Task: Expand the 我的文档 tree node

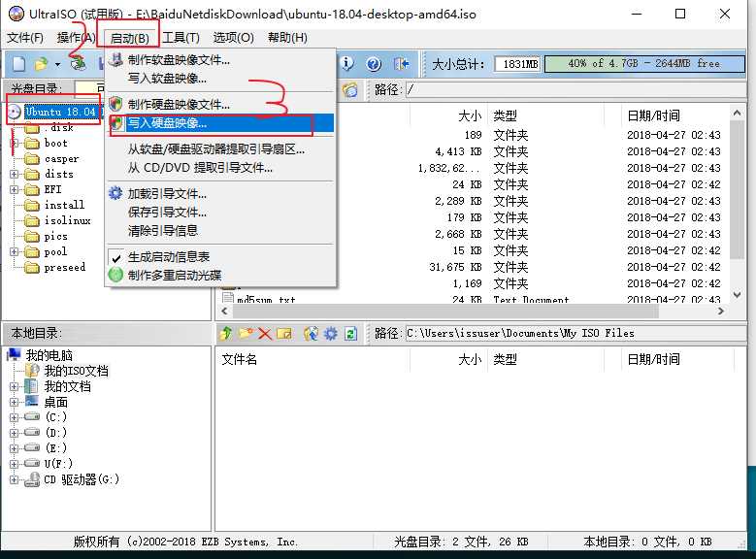Action: click(15, 386)
